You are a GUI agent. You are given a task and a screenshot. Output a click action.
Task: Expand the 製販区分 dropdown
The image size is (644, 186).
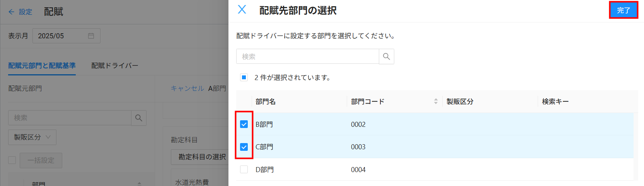pyautogui.click(x=32, y=137)
